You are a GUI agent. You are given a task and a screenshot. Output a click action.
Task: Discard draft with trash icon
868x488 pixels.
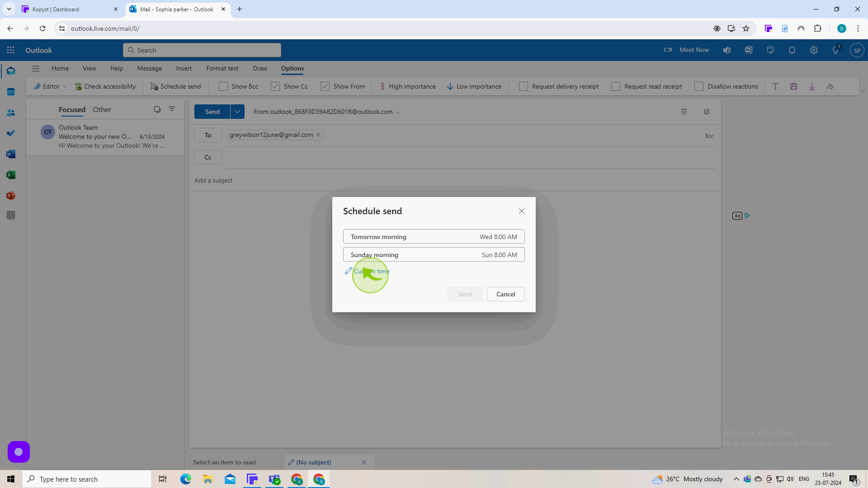pyautogui.click(x=684, y=112)
